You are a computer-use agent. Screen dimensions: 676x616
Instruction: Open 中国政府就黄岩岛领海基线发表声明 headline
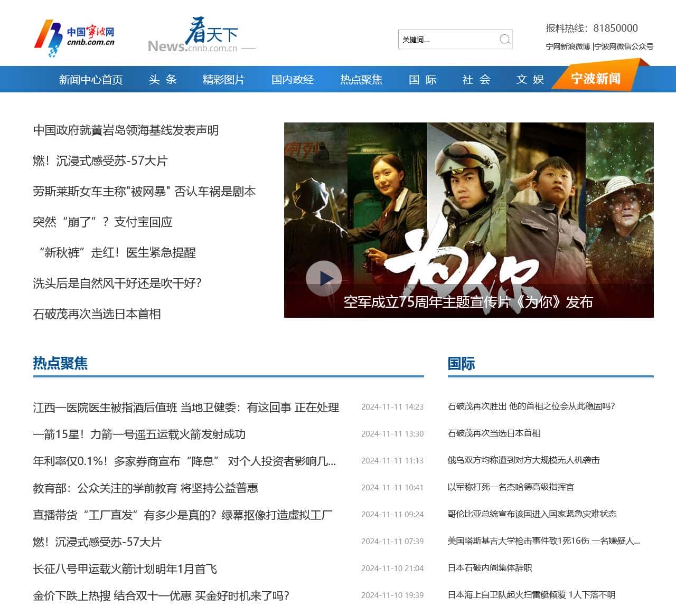(126, 130)
